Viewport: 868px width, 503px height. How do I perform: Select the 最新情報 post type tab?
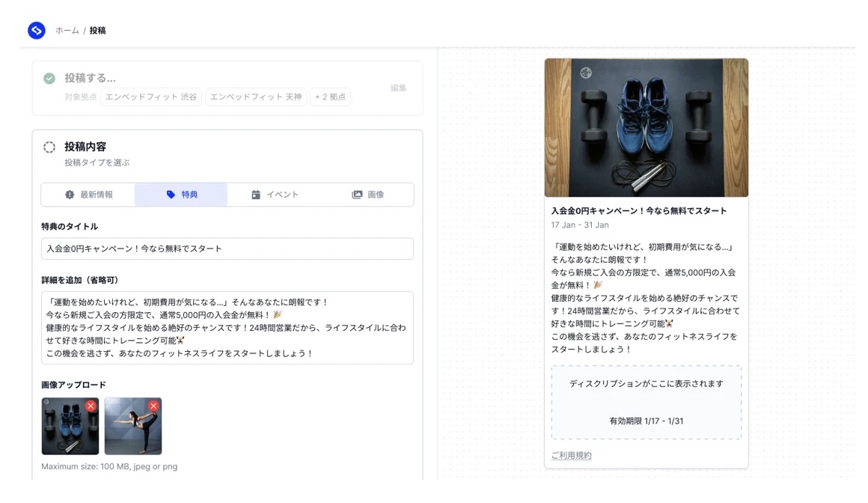pyautogui.click(x=88, y=195)
